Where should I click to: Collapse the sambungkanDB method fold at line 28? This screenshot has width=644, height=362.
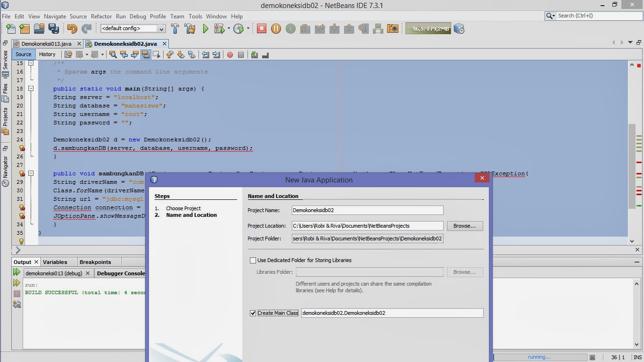[31, 173]
